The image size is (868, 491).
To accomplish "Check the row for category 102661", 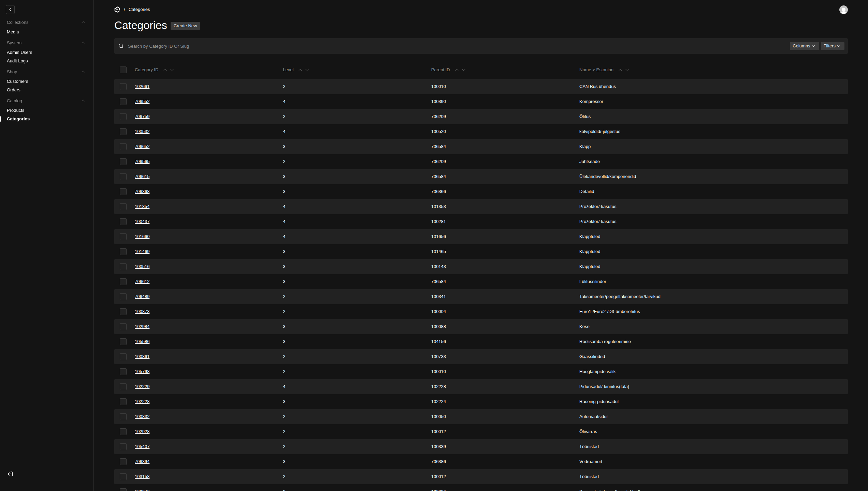I will [x=123, y=87].
